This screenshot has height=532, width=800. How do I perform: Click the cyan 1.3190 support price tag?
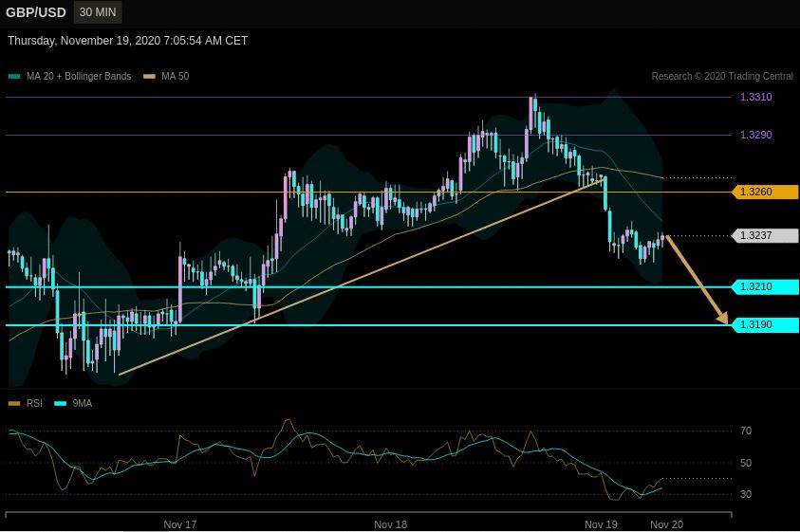click(765, 324)
